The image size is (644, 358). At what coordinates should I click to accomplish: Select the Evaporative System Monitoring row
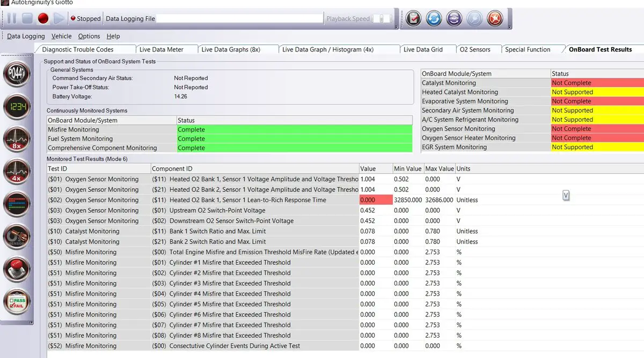point(532,101)
